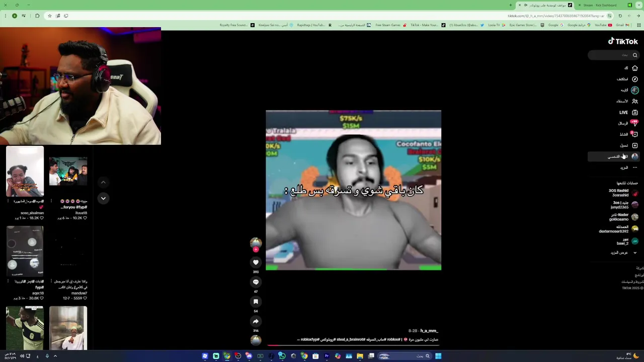The width and height of the screenshot is (644, 362).
Task: Click the playing video frame
Action: click(x=353, y=190)
